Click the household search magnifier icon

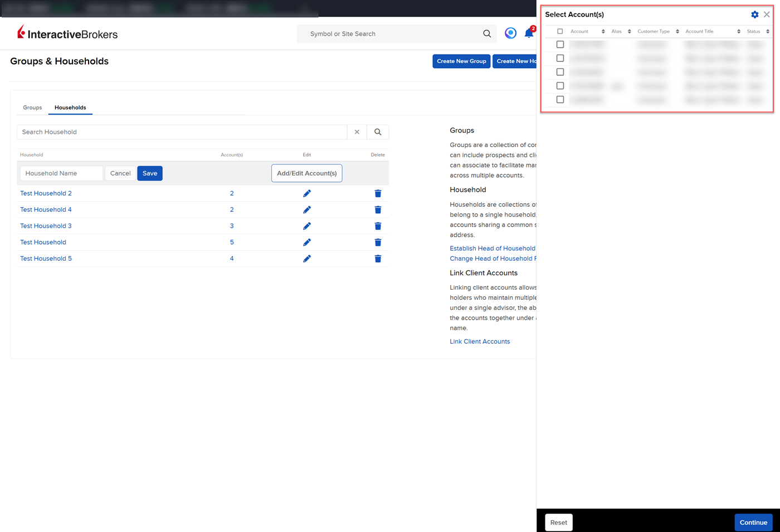pyautogui.click(x=378, y=132)
